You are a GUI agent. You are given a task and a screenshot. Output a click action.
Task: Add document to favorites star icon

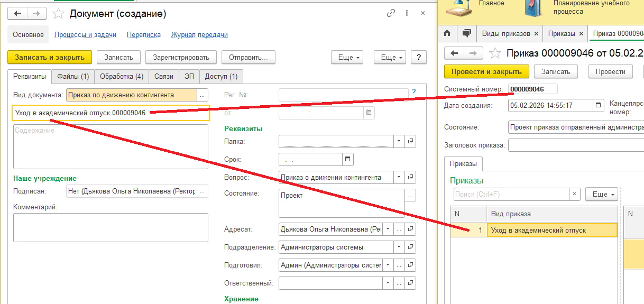59,13
